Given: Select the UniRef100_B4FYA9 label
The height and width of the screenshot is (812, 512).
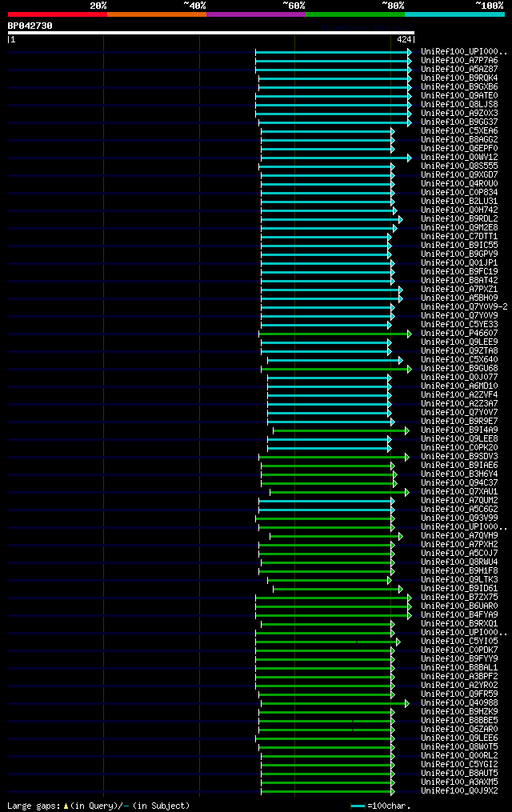Looking at the screenshot, I should tap(459, 615).
